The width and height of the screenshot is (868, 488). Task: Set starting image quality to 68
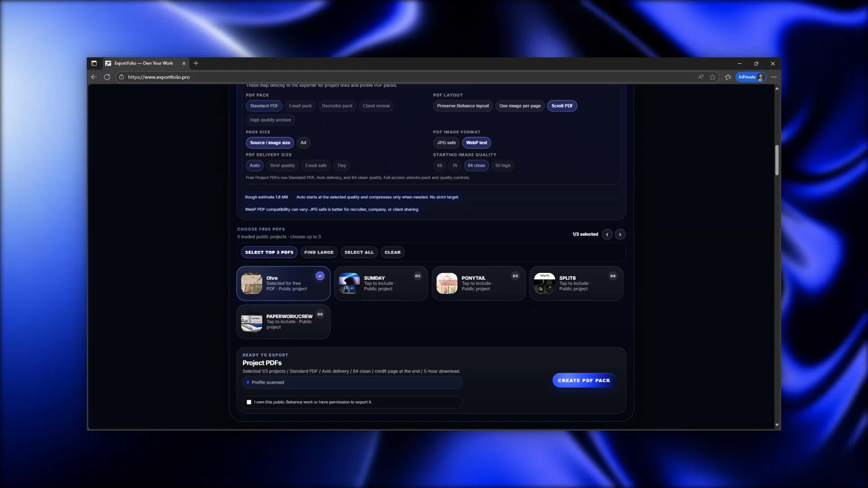click(439, 166)
